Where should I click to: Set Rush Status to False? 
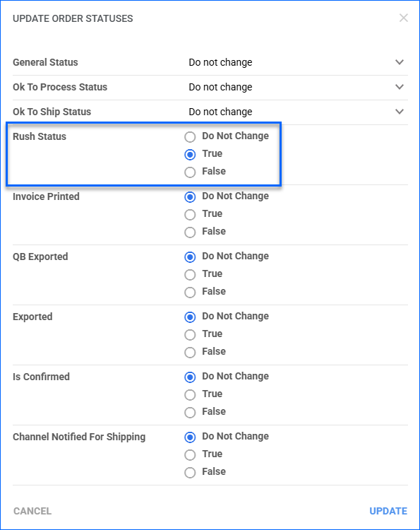pyautogui.click(x=190, y=172)
